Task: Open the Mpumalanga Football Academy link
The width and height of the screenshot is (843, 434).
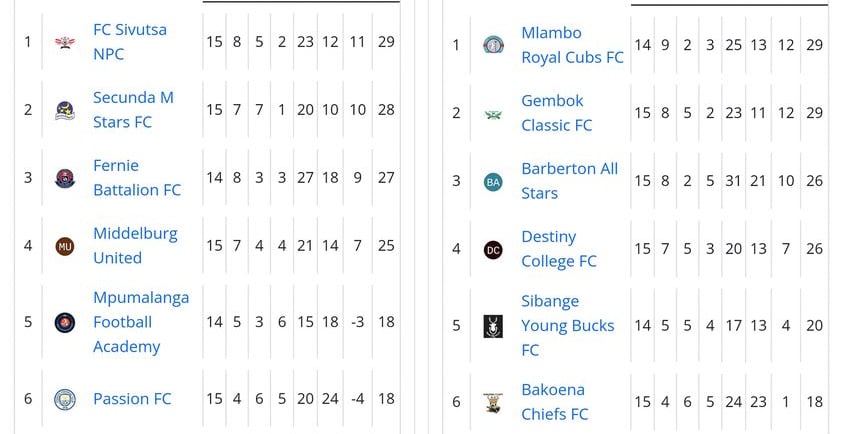Action: [x=141, y=322]
